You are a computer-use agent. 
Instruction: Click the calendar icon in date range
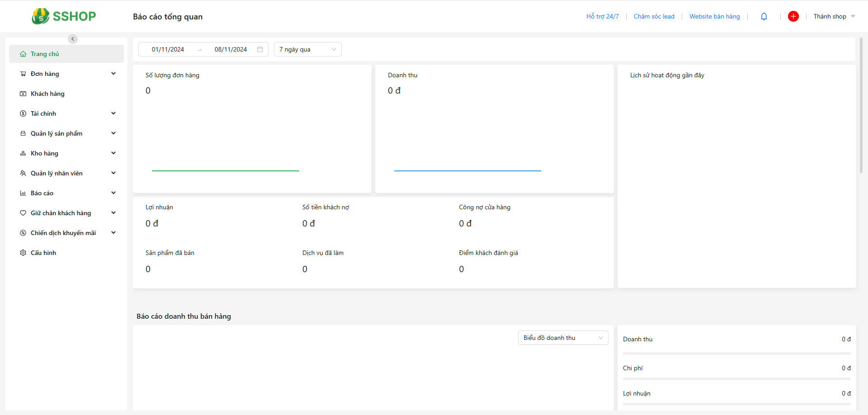[x=260, y=49]
